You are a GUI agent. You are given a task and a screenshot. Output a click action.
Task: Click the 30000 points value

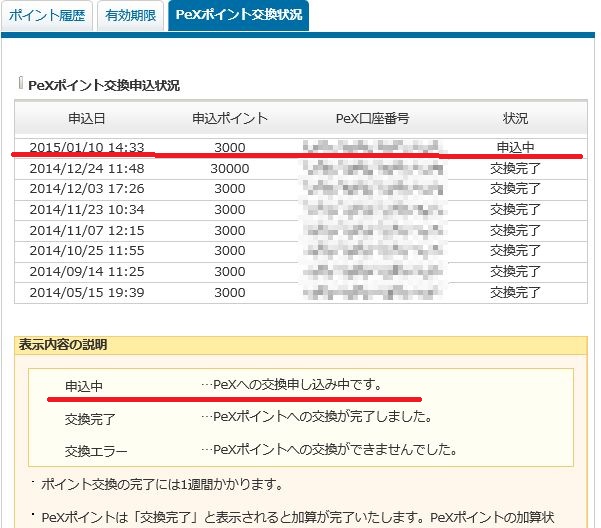click(230, 169)
